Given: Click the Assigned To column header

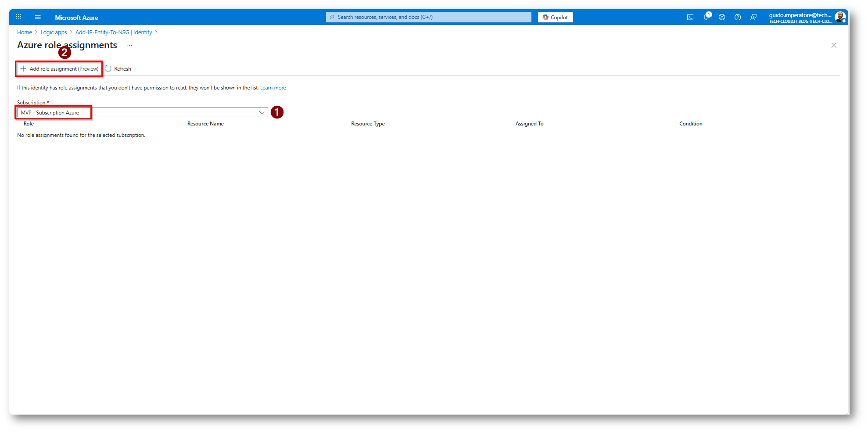Looking at the screenshot, I should (529, 124).
